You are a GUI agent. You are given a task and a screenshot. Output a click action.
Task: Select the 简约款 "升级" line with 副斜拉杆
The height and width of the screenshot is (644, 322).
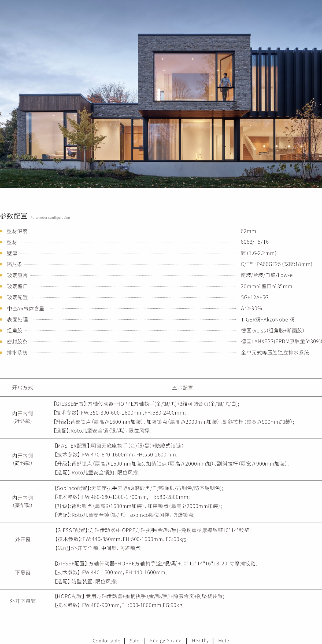[172, 464]
